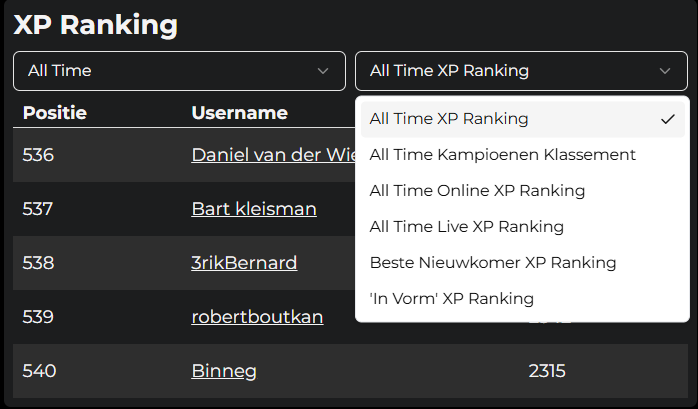Click the robertboutkan username link

[257, 317]
